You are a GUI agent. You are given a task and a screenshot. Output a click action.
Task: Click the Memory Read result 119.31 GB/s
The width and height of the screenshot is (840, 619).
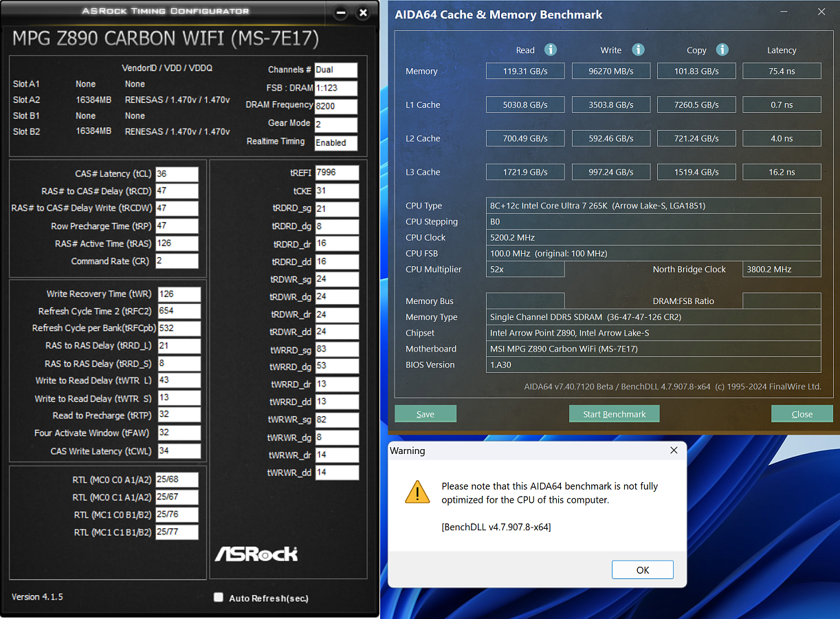tap(525, 71)
